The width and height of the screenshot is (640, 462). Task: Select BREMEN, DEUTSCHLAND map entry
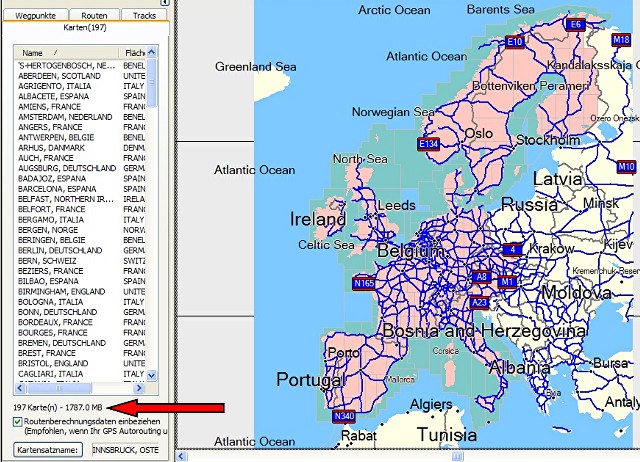click(x=80, y=343)
